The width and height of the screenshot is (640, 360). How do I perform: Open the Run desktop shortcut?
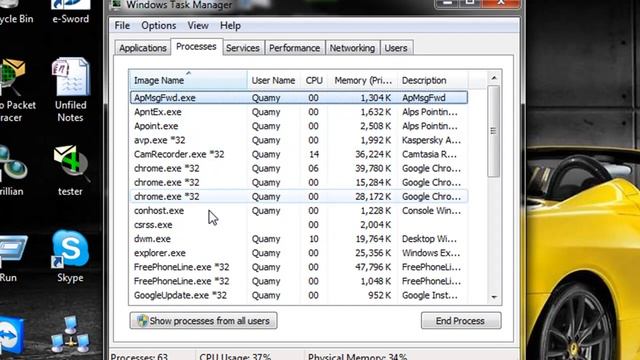click(12, 258)
